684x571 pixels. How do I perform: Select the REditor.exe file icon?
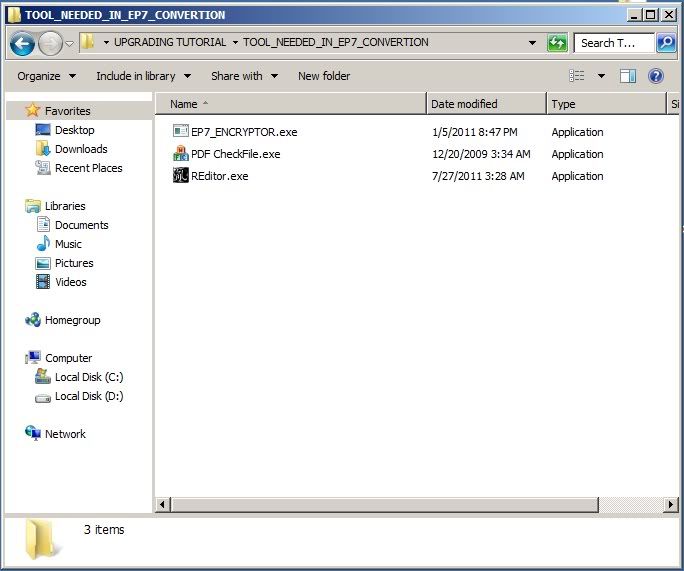tap(180, 176)
